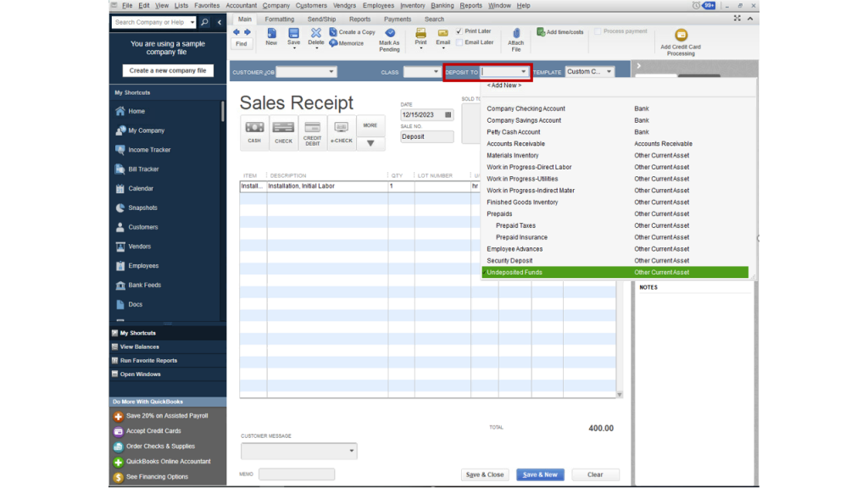
Task: Expand the MORE payment methods arrow
Action: (x=370, y=143)
